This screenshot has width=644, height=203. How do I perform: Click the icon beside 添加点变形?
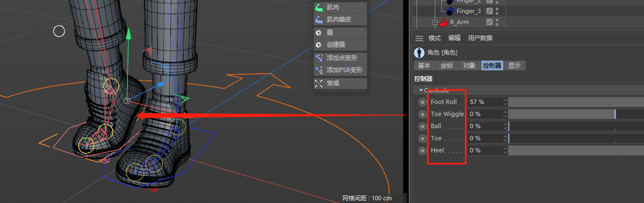pos(319,58)
